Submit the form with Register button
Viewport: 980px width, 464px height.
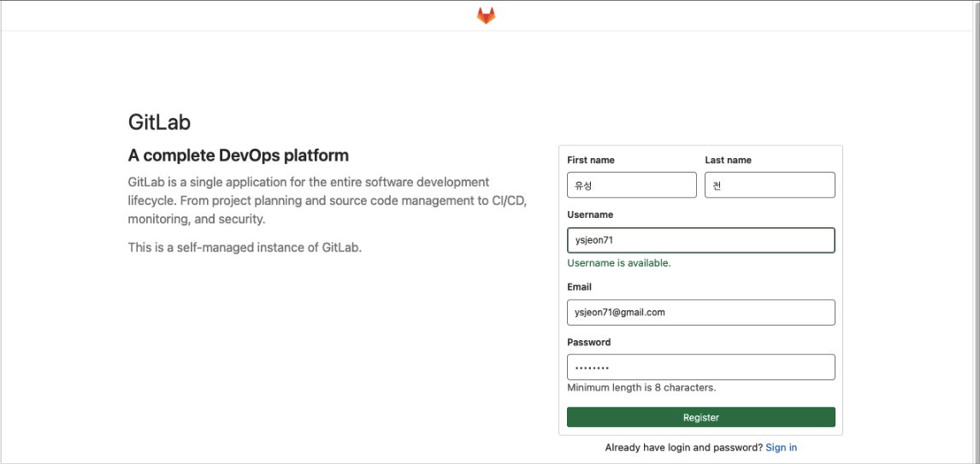pos(701,417)
